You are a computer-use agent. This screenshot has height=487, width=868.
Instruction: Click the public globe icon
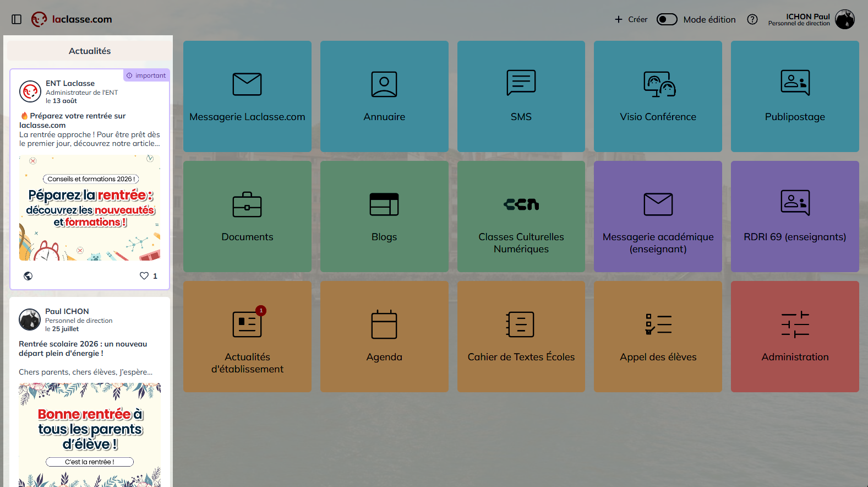28,276
